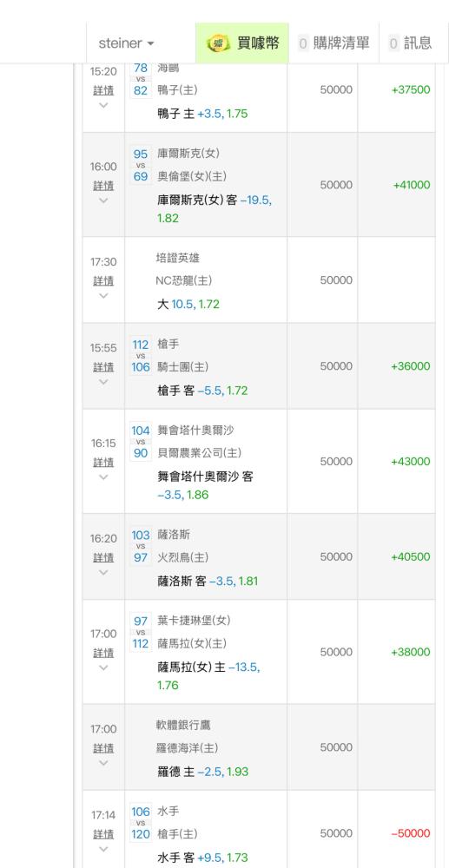Open 詳情 for the 15:55 槍手 vs 騎士團 game

[103, 367]
